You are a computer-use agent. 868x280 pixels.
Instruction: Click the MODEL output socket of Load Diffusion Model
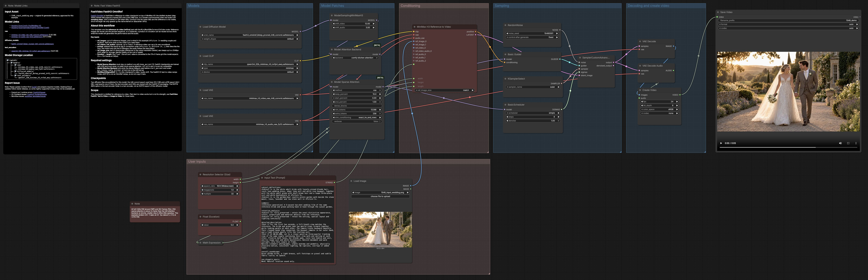coord(300,32)
